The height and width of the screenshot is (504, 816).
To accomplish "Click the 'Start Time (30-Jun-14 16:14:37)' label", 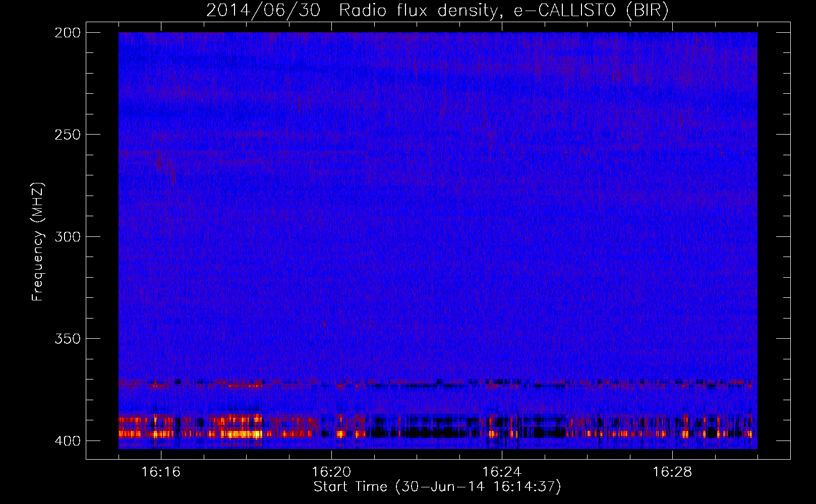I will [437, 487].
